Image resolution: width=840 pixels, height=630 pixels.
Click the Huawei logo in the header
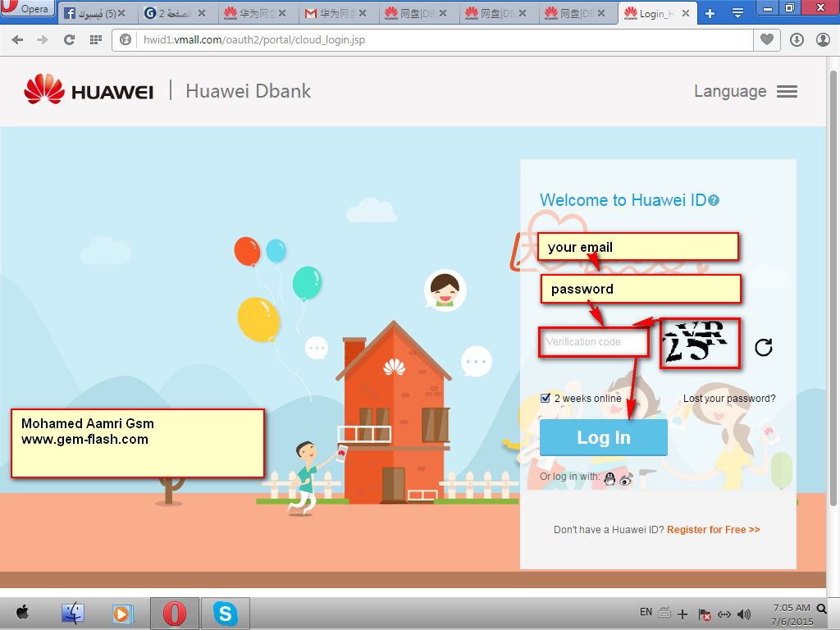tap(89, 89)
